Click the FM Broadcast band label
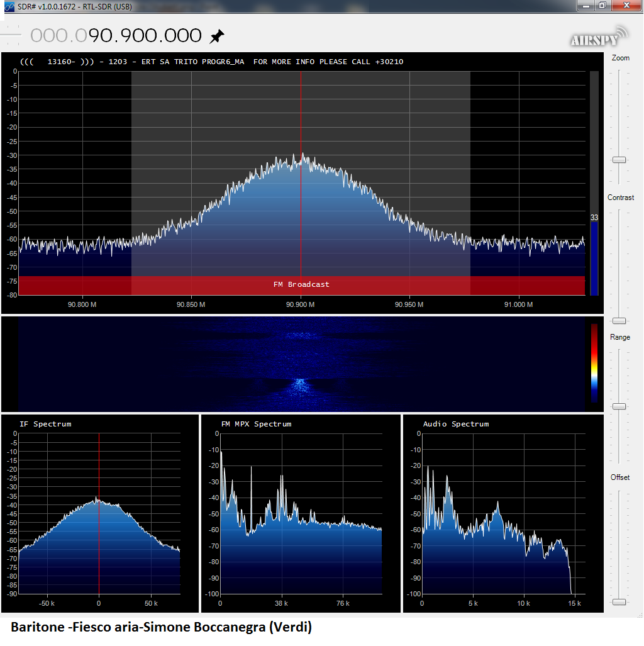 (x=301, y=284)
